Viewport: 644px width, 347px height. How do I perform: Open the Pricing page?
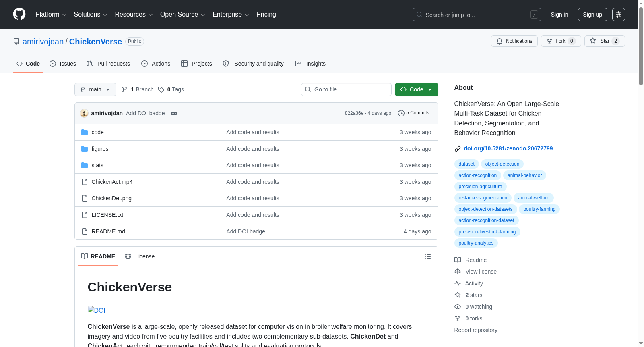click(x=266, y=15)
